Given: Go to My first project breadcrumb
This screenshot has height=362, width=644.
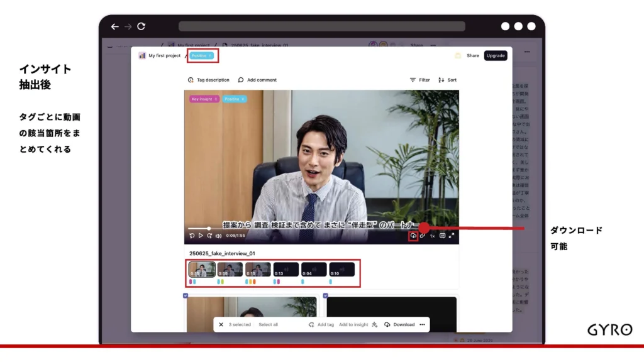Looking at the screenshot, I should tap(164, 55).
